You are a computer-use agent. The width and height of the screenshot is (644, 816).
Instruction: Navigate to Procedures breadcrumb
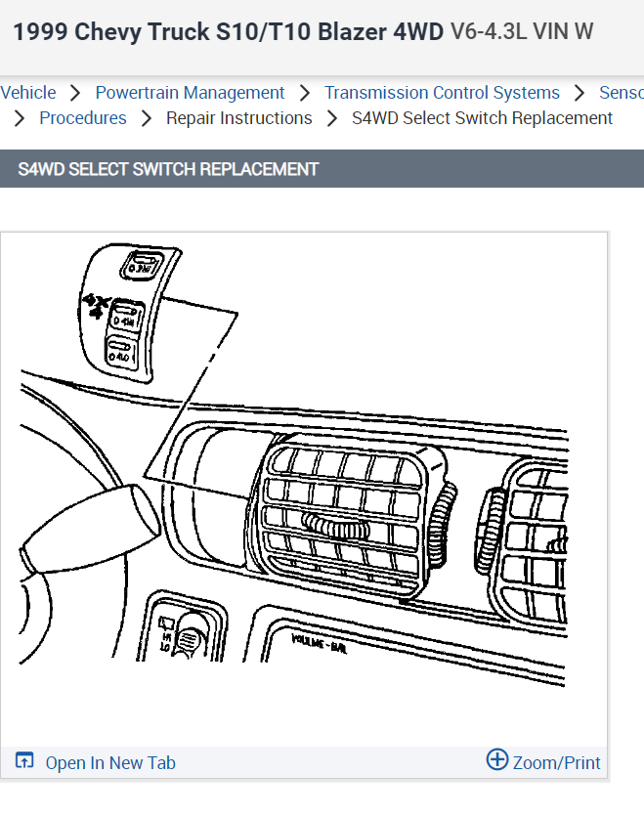pos(83,118)
